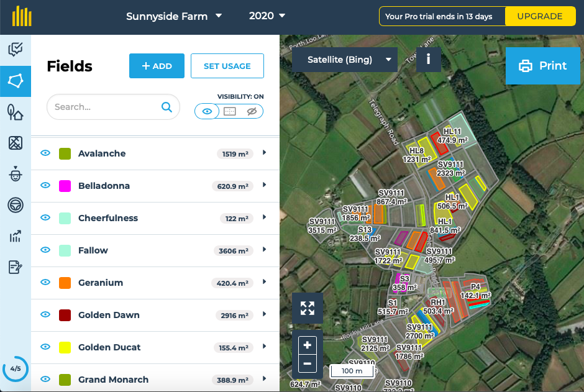This screenshot has height=392, width=584.
Task: Click the Avalanche green color swatch
Action: point(65,153)
